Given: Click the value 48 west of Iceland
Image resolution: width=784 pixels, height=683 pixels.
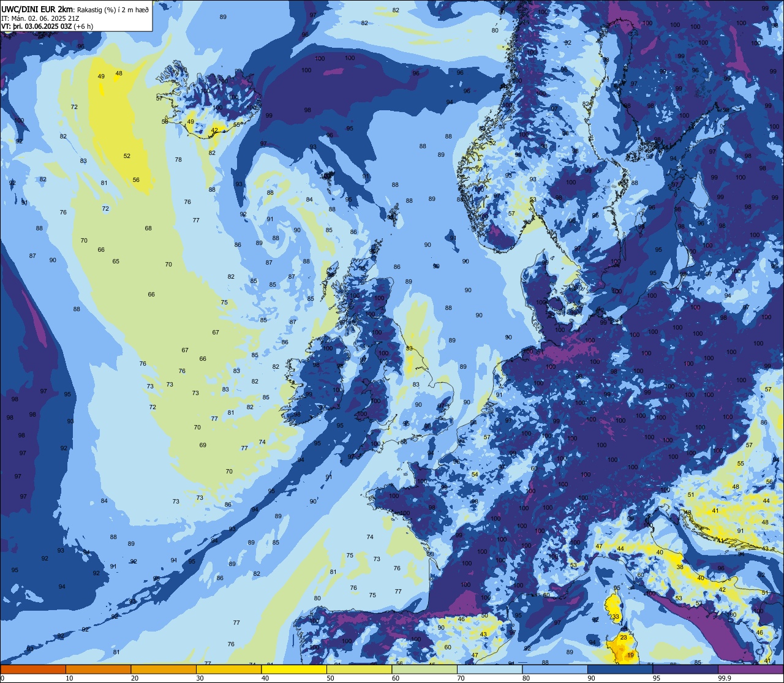Looking at the screenshot, I should point(119,74).
